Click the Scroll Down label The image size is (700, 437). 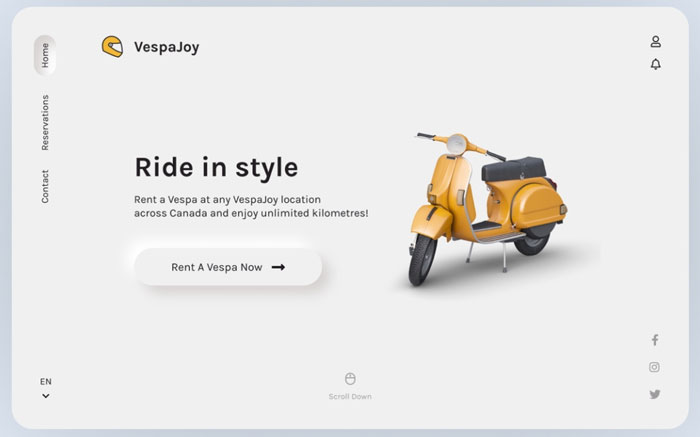(x=350, y=396)
